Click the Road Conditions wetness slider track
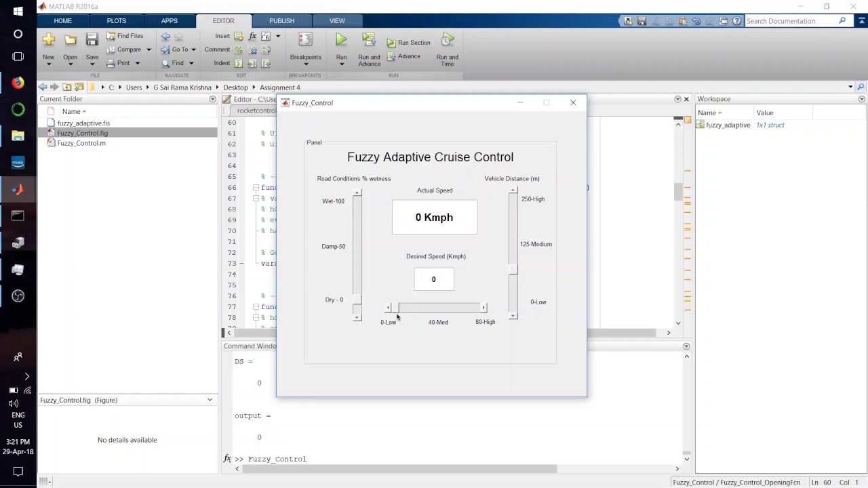This screenshot has height=488, width=868. [x=357, y=245]
